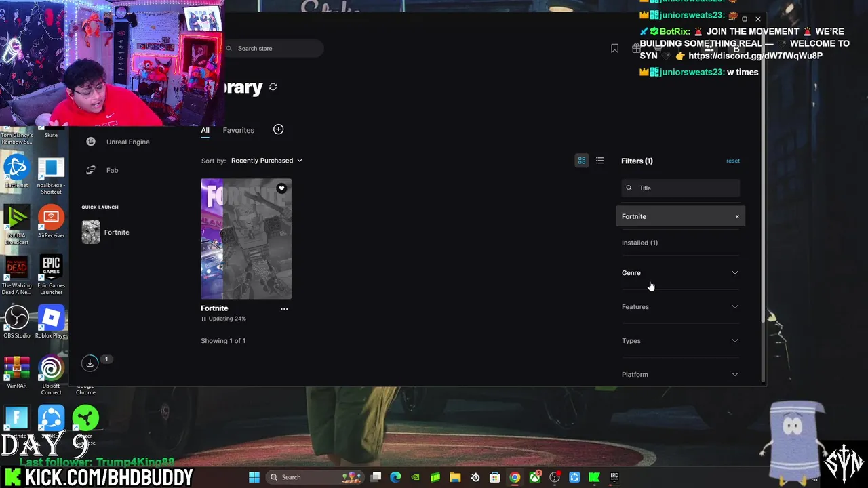Open Epic Games Launcher desktop icon

coord(51,275)
